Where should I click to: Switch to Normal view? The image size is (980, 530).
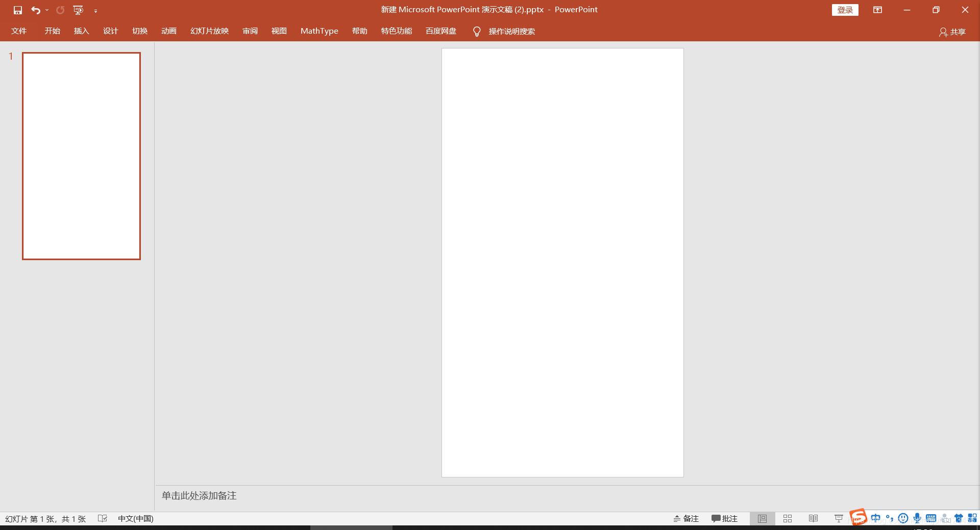pyautogui.click(x=763, y=519)
